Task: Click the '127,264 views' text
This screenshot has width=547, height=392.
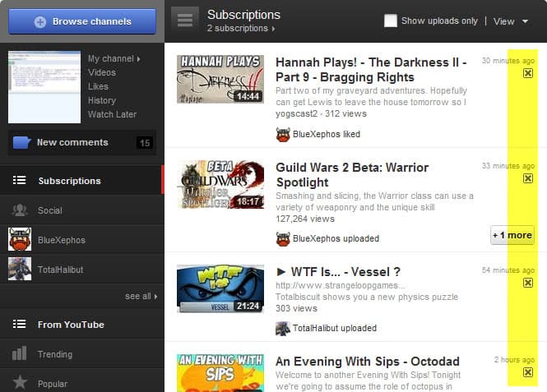Action: pyautogui.click(x=305, y=219)
